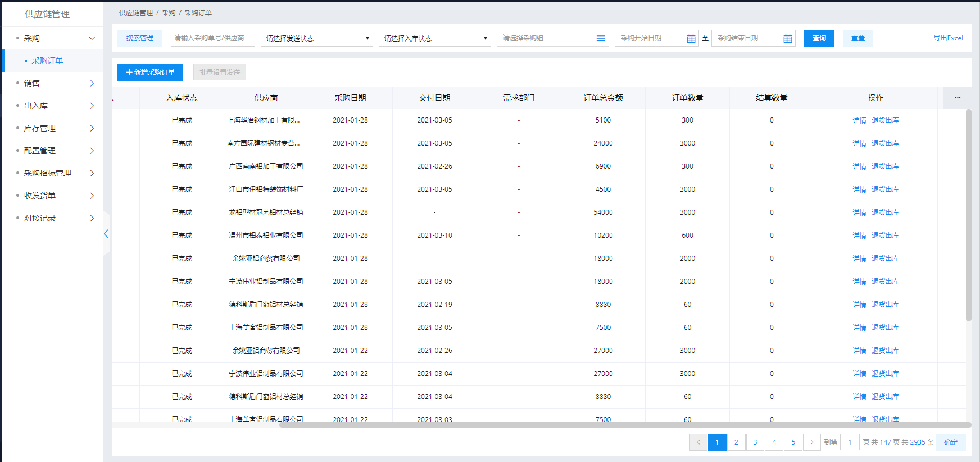Open the 采购招标管理 menu item
The height and width of the screenshot is (462, 980).
tap(55, 173)
